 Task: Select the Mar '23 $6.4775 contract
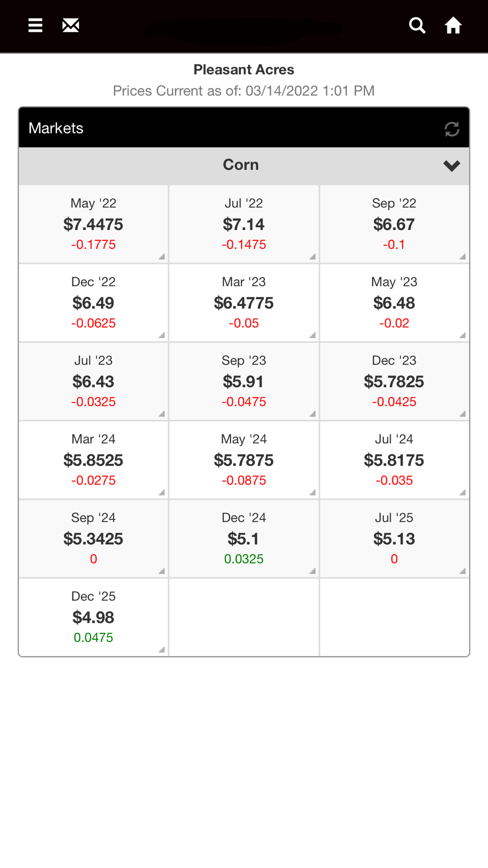pos(244,303)
